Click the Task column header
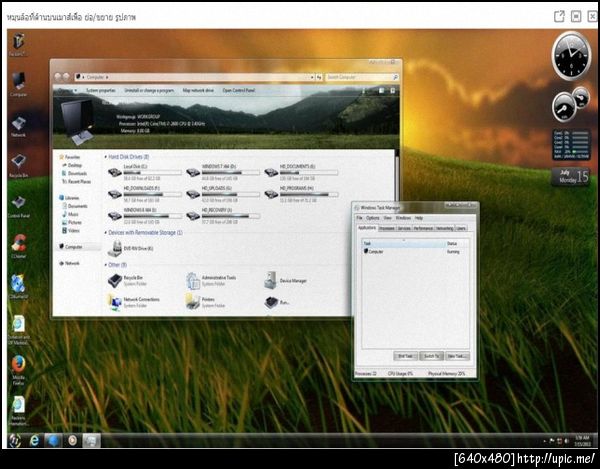Image resolution: width=600 pixels, height=469 pixels. click(404, 244)
